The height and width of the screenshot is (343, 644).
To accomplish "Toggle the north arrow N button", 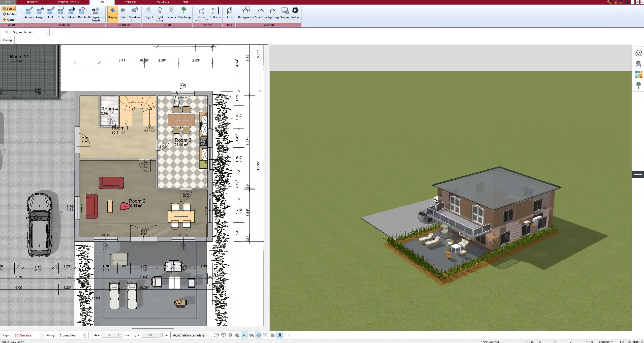I will [280, 335].
